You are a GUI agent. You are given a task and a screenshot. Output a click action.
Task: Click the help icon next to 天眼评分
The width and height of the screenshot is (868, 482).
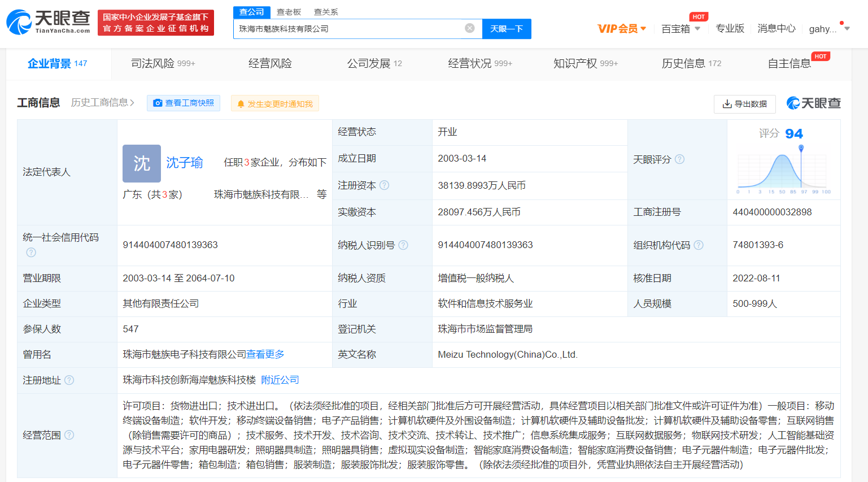[x=680, y=159]
